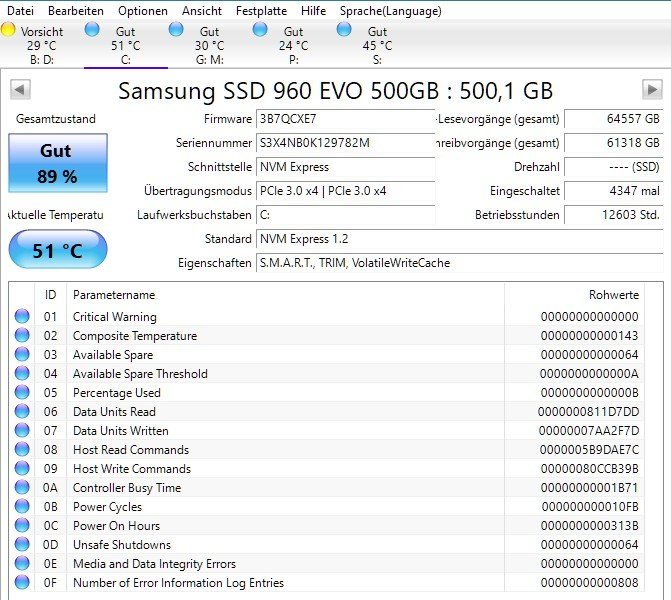
Task: Select the Gut 45 °C S: drive tab
Action: pyautogui.click(x=377, y=45)
